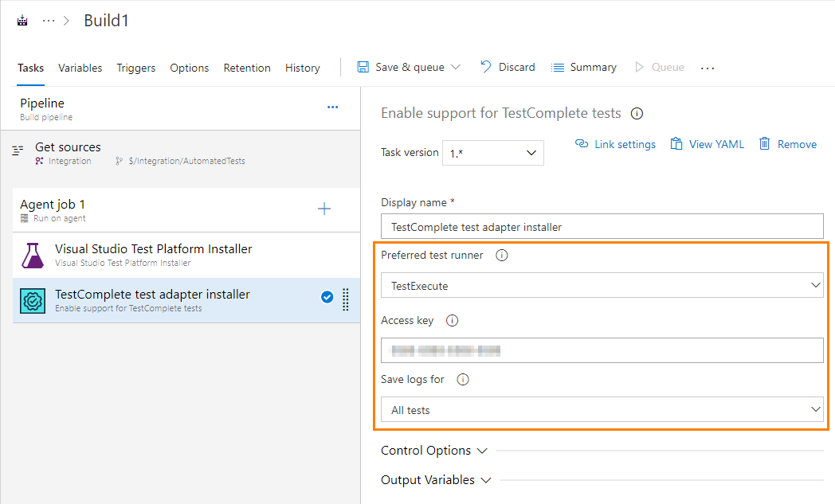This screenshot has height=504, width=835.
Task: Expand the Output Variables section
Action: pyautogui.click(x=436, y=480)
